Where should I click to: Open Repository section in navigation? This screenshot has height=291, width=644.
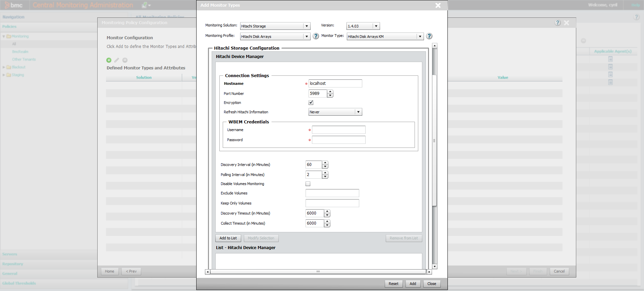(12, 264)
